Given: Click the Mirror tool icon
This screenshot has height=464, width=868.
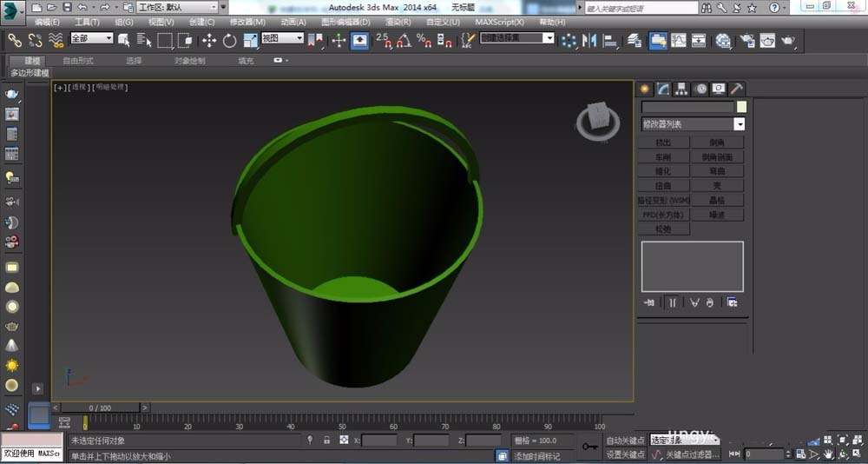Looking at the screenshot, I should [590, 40].
